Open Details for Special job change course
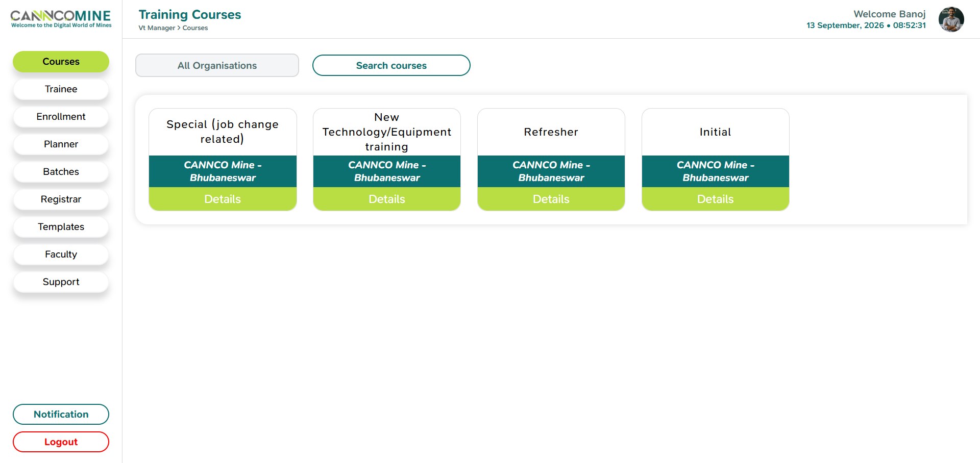Viewport: 980px width, 463px height. pyautogui.click(x=223, y=199)
